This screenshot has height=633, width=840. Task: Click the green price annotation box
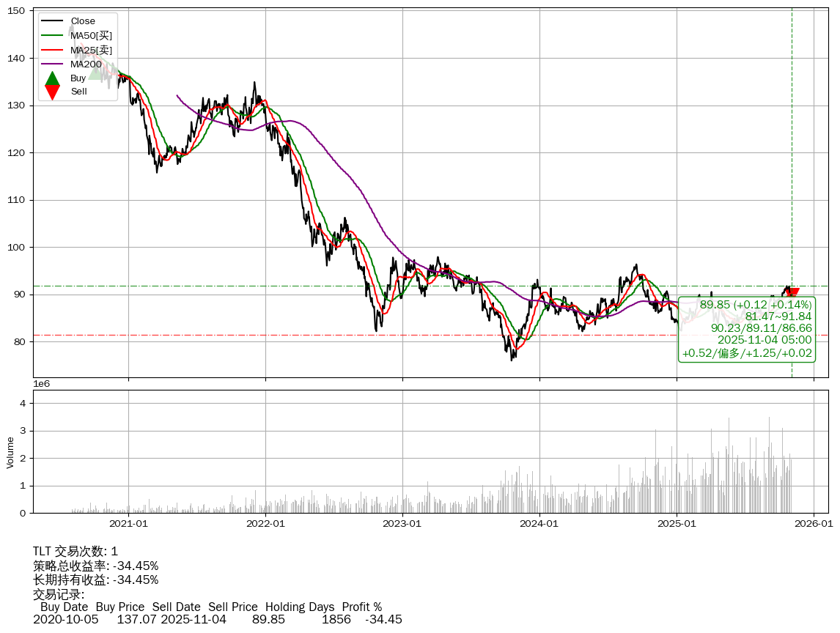click(747, 329)
